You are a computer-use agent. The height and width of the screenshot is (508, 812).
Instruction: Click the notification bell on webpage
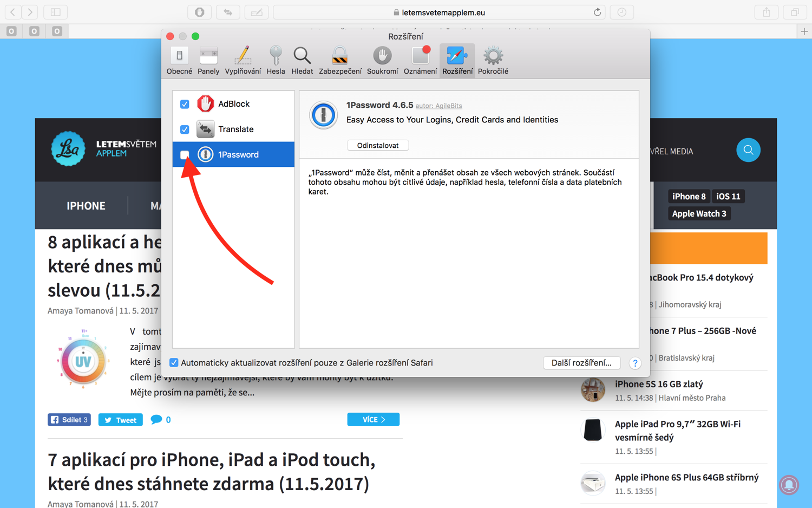coord(789,485)
